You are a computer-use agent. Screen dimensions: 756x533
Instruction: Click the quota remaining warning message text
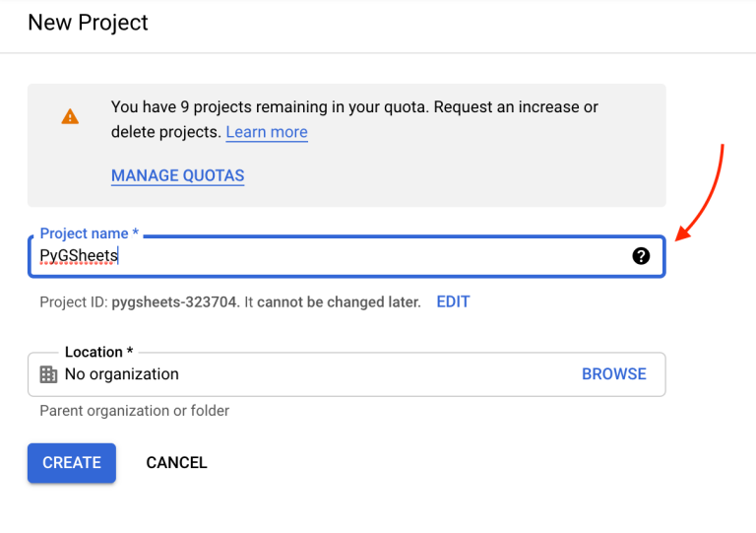click(x=354, y=107)
